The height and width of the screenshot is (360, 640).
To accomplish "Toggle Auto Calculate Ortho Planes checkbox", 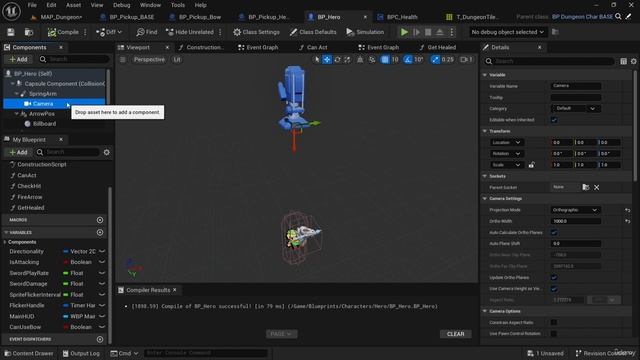I will 554,232.
